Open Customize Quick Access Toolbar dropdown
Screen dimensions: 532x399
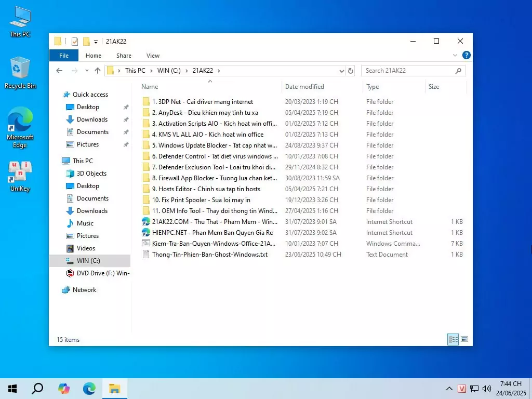point(96,42)
